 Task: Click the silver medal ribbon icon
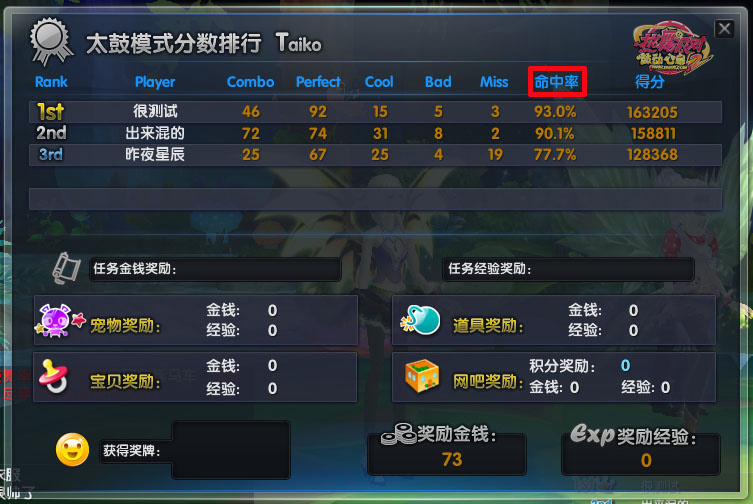[x=51, y=42]
